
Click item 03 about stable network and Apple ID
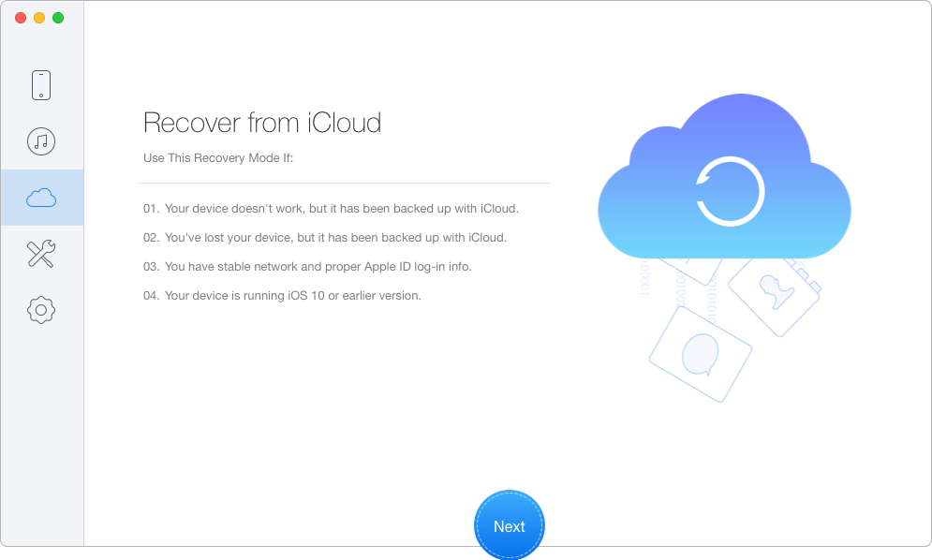[x=307, y=267]
